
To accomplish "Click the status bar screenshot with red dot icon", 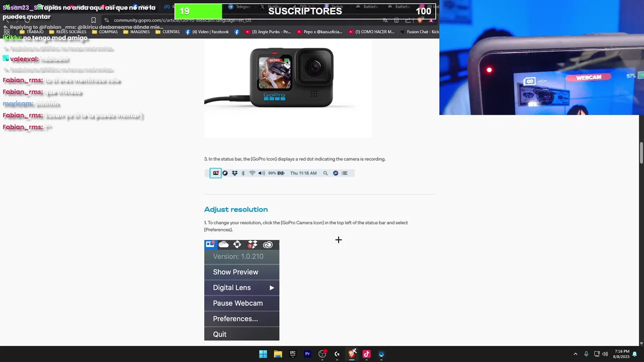I will pyautogui.click(x=279, y=173).
